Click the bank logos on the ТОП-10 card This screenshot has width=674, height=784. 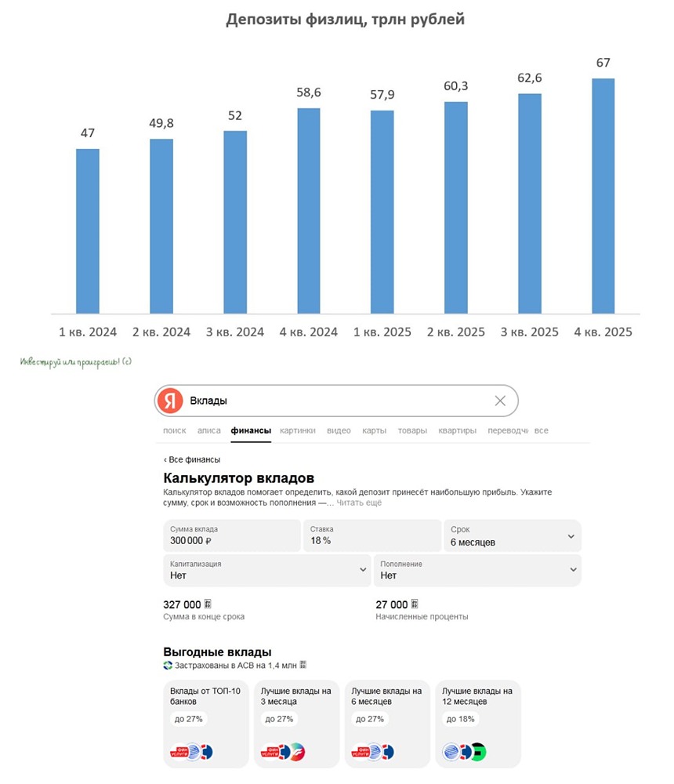click(x=191, y=753)
